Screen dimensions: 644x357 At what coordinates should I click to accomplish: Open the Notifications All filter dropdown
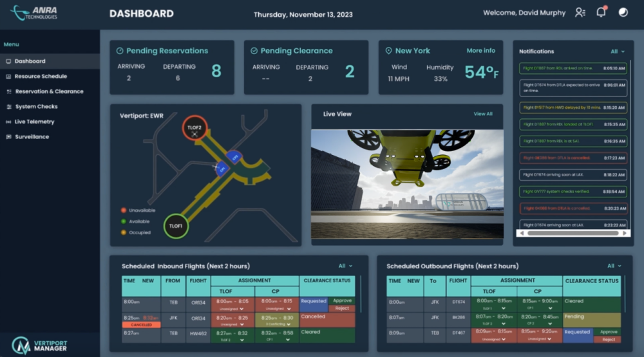617,51
